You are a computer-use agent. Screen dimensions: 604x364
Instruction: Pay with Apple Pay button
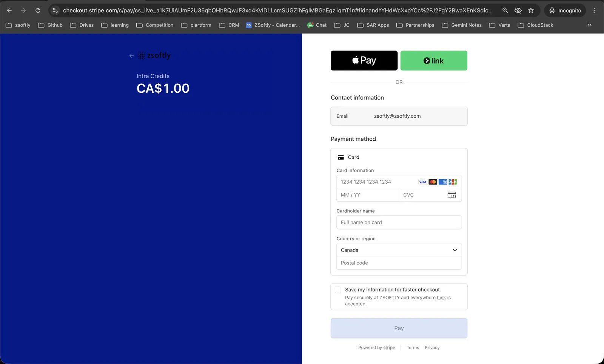[364, 60]
